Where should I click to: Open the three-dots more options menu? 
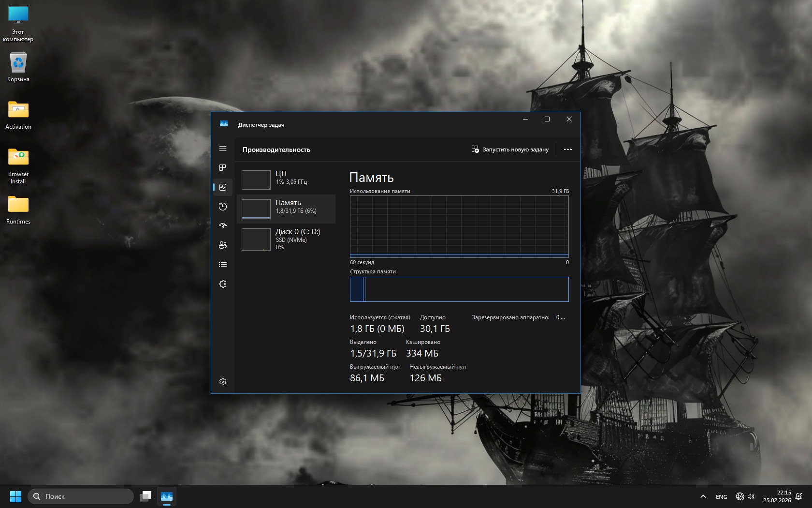point(568,149)
